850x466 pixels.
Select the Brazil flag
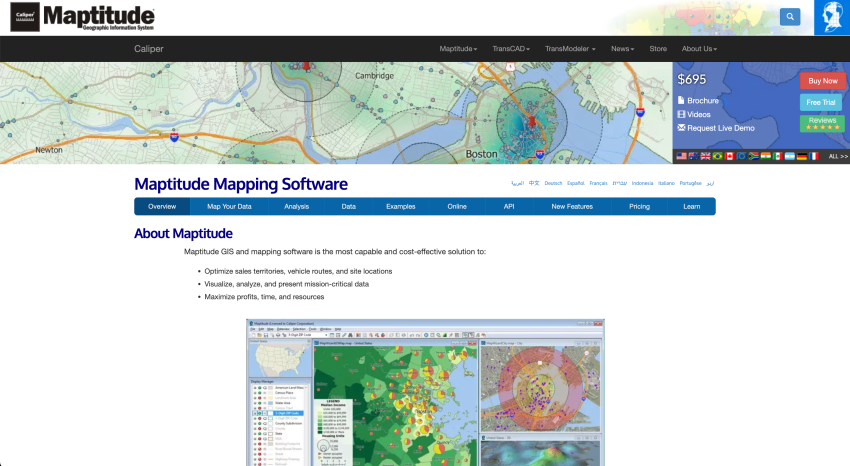coord(718,156)
